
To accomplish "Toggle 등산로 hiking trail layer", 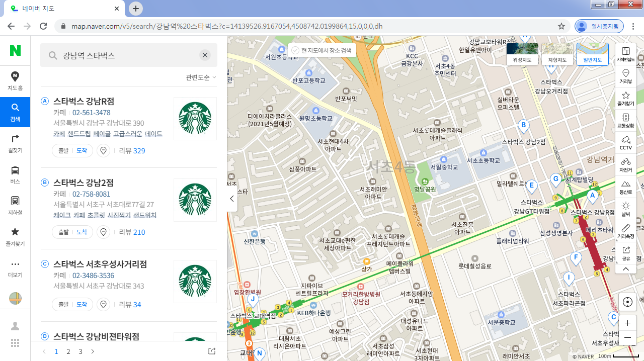I will point(626,187).
